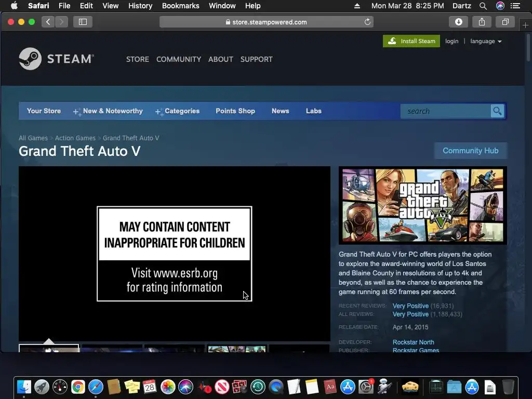Open Steam SUPPORT page
532x399 pixels.
[x=257, y=59]
